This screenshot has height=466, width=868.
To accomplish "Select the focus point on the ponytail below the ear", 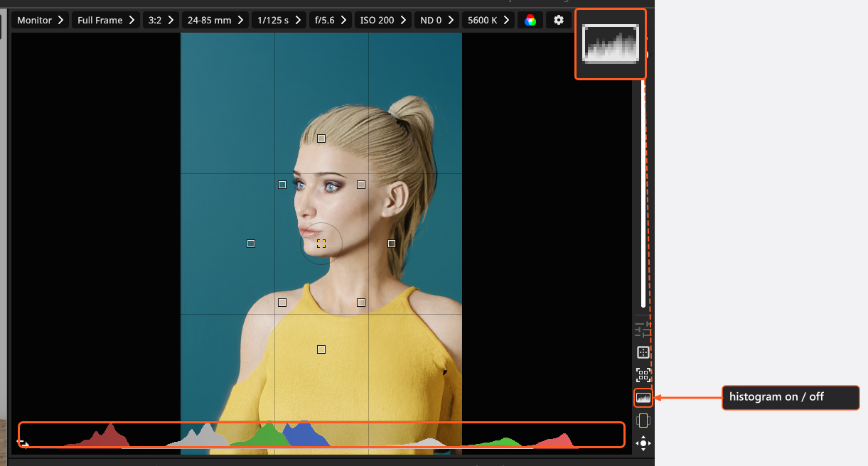I will [x=392, y=244].
